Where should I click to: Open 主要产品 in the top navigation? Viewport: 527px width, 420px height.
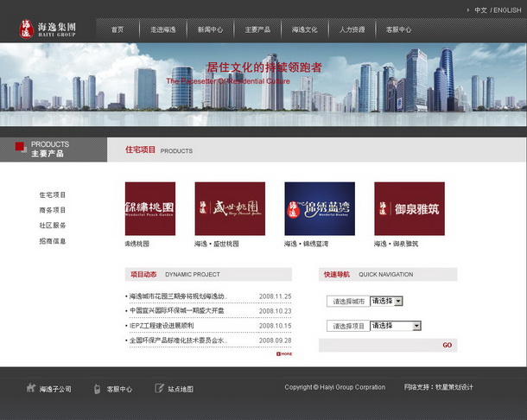(x=257, y=29)
